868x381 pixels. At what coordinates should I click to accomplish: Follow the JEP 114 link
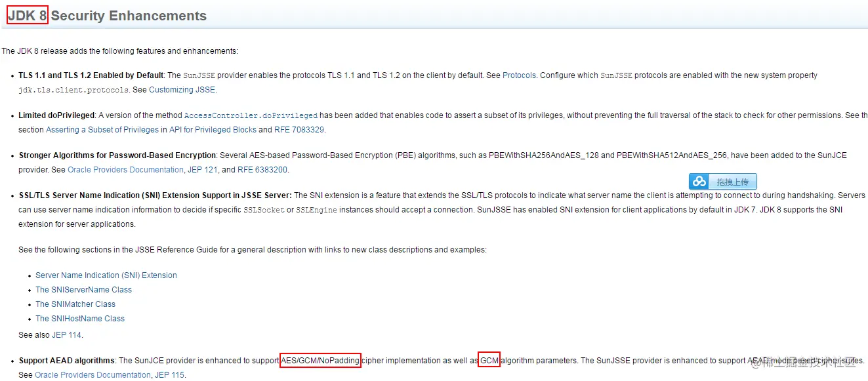click(66, 335)
